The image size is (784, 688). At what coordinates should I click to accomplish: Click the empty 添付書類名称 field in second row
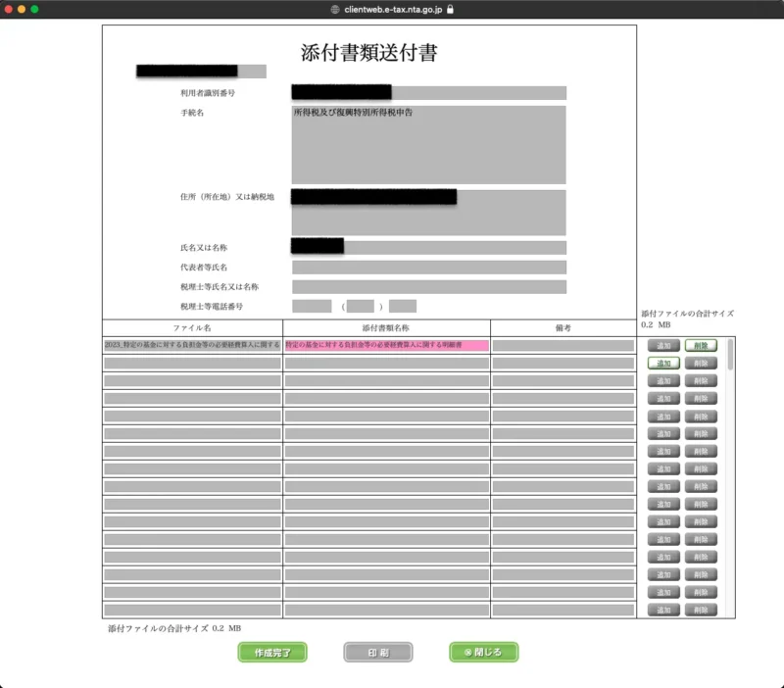pos(386,363)
